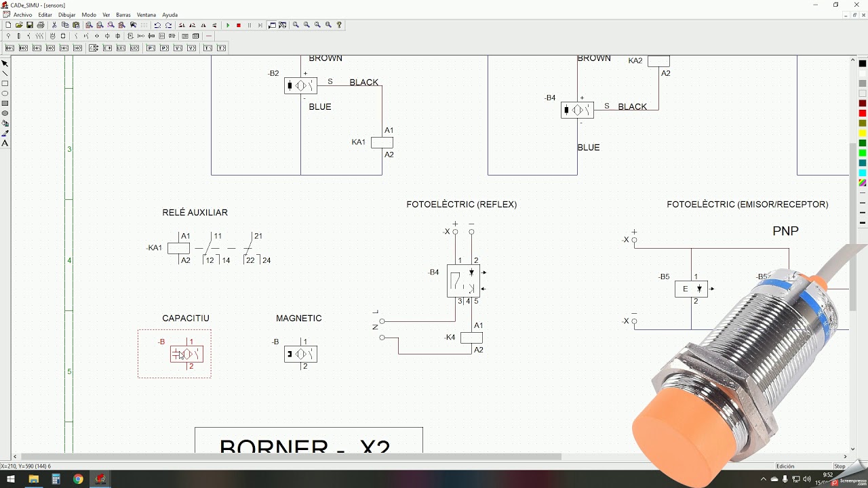This screenshot has width=868, height=488.
Task: Click the selected capacitive sensor symbol -B
Action: pos(186,354)
